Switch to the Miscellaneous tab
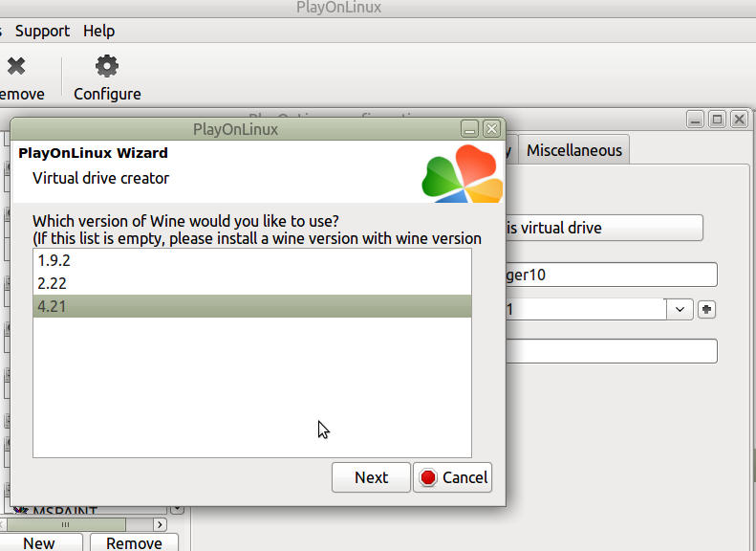The width and height of the screenshot is (756, 551). tap(574, 150)
